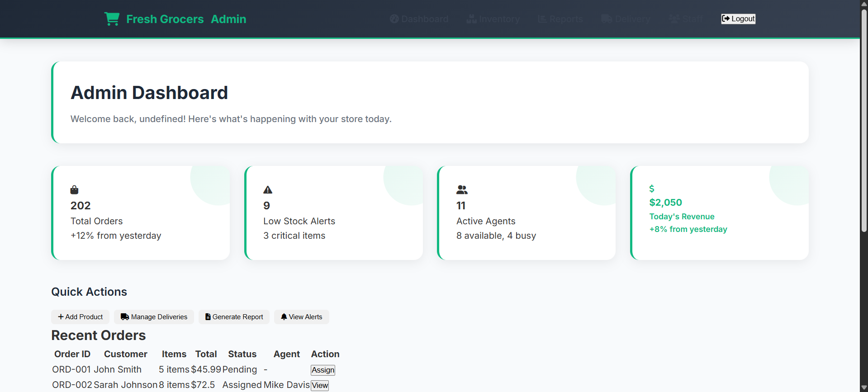
Task: Click the Customer column header
Action: (x=126, y=354)
